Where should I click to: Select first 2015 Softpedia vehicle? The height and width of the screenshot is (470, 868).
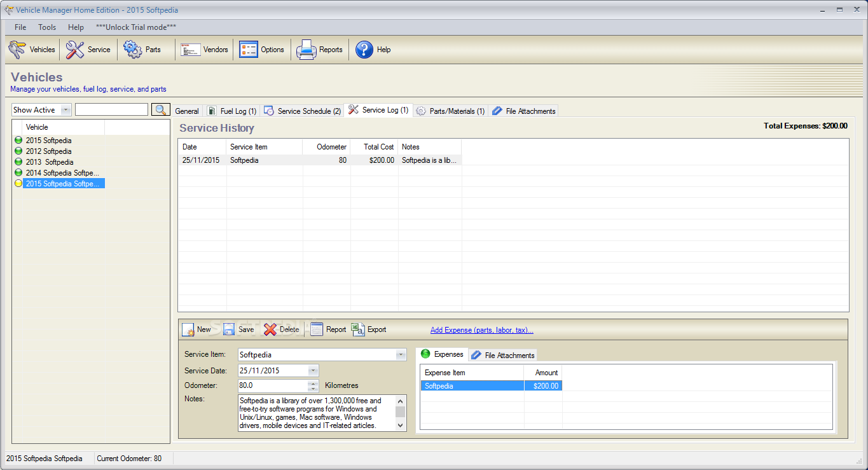(x=48, y=141)
